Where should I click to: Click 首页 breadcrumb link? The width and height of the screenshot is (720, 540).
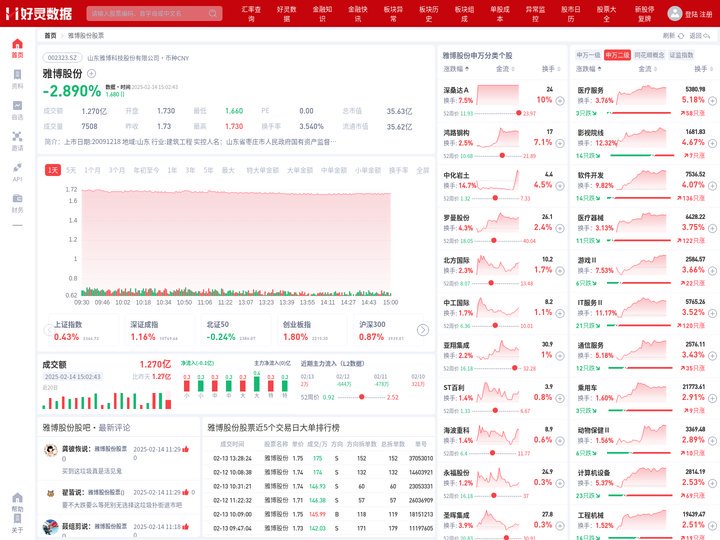pos(50,35)
